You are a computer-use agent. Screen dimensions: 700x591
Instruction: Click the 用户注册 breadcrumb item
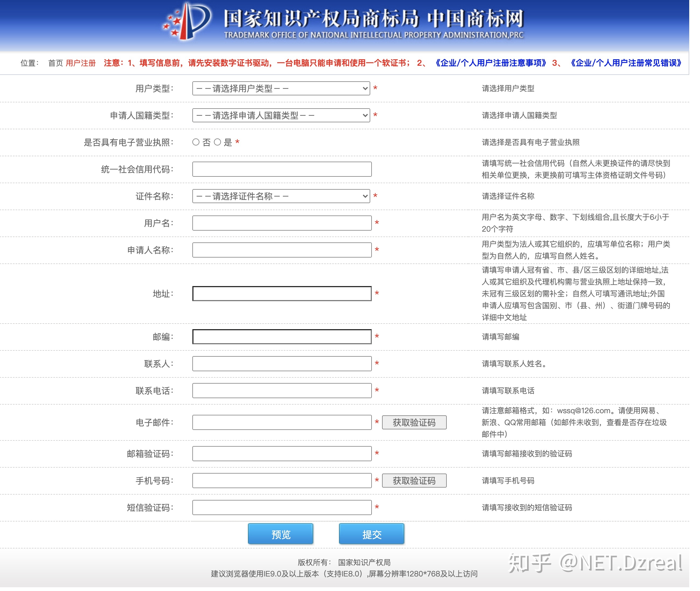coord(81,63)
